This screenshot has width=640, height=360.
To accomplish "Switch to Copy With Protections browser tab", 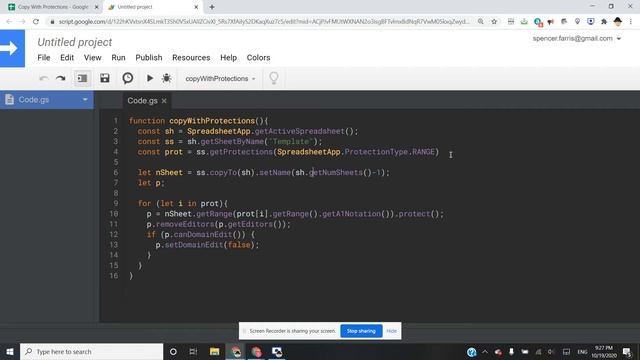I will 52,7.
